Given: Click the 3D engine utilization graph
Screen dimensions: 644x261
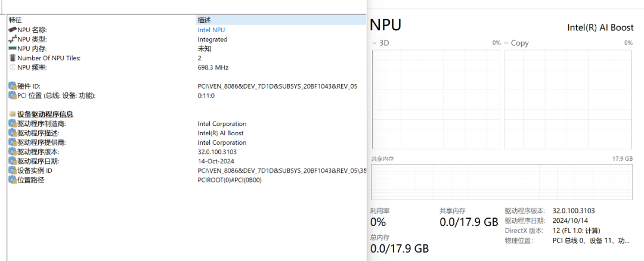Looking at the screenshot, I should [x=436, y=100].
